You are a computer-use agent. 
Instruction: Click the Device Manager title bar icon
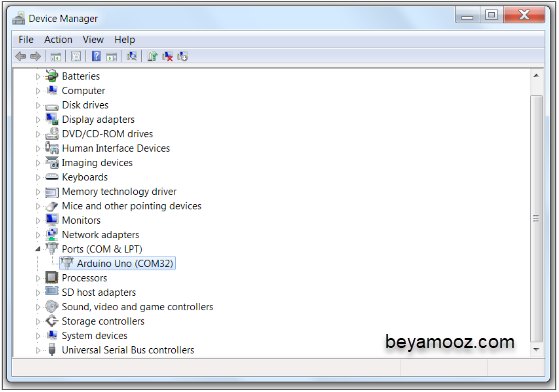[19, 18]
